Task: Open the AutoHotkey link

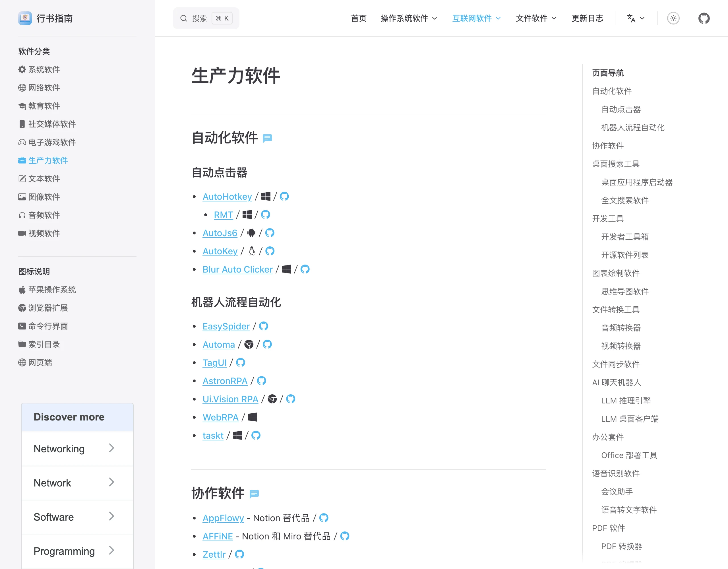Action: coord(227,197)
